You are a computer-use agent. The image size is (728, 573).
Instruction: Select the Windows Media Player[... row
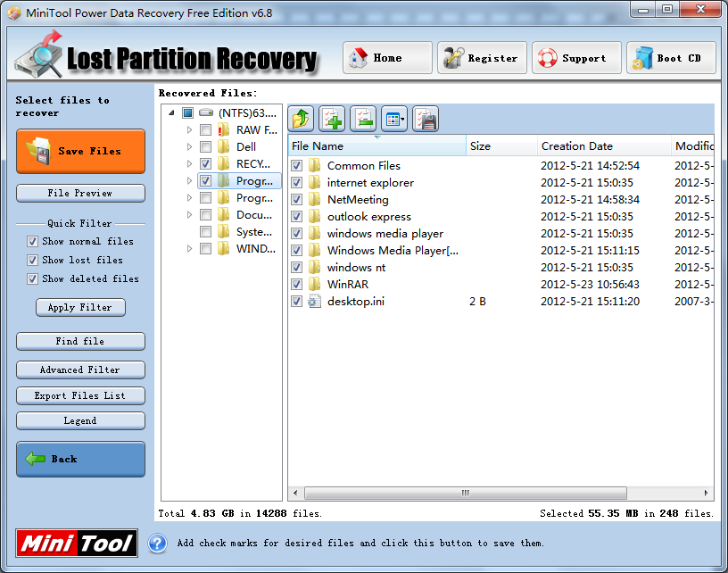[501, 250]
